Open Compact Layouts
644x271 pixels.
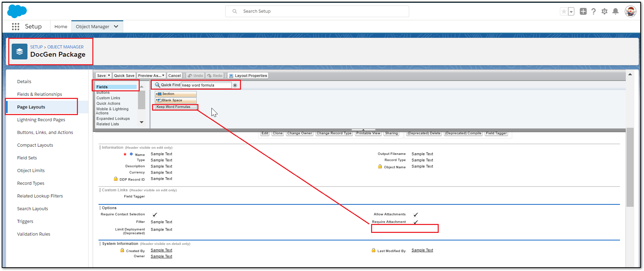pyautogui.click(x=35, y=145)
